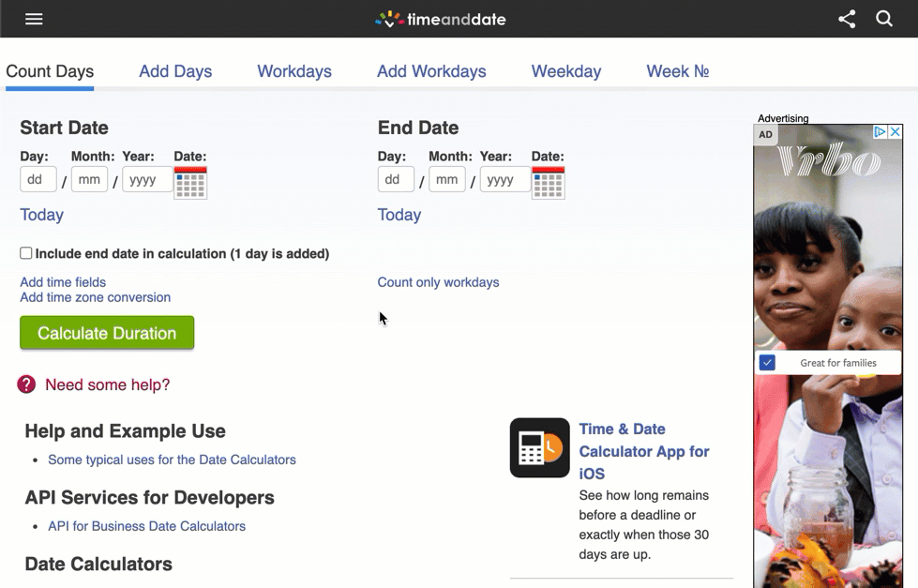Open the End Date calendar picker

[x=549, y=182]
